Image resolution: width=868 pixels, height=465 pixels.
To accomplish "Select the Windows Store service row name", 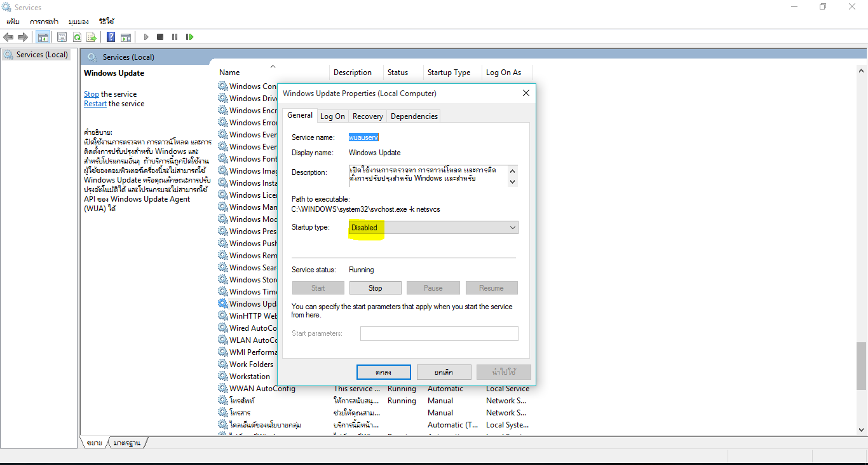I will coord(254,279).
